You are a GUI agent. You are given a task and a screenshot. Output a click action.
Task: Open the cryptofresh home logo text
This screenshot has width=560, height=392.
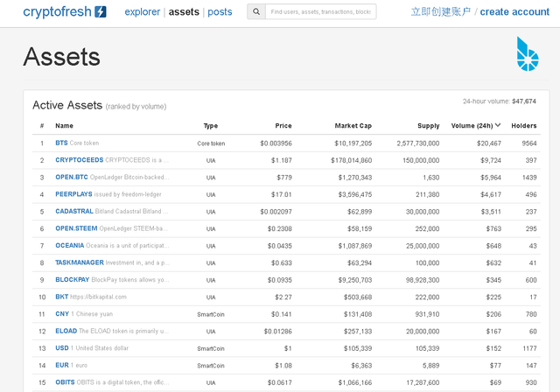[57, 11]
